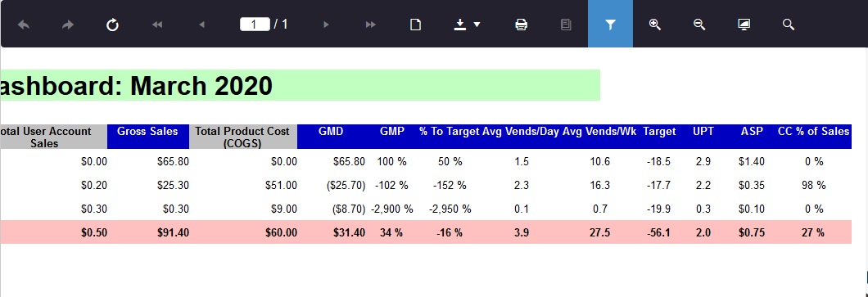The image size is (868, 297).
Task: Click the redo forward-arrow icon
Action: (67, 25)
